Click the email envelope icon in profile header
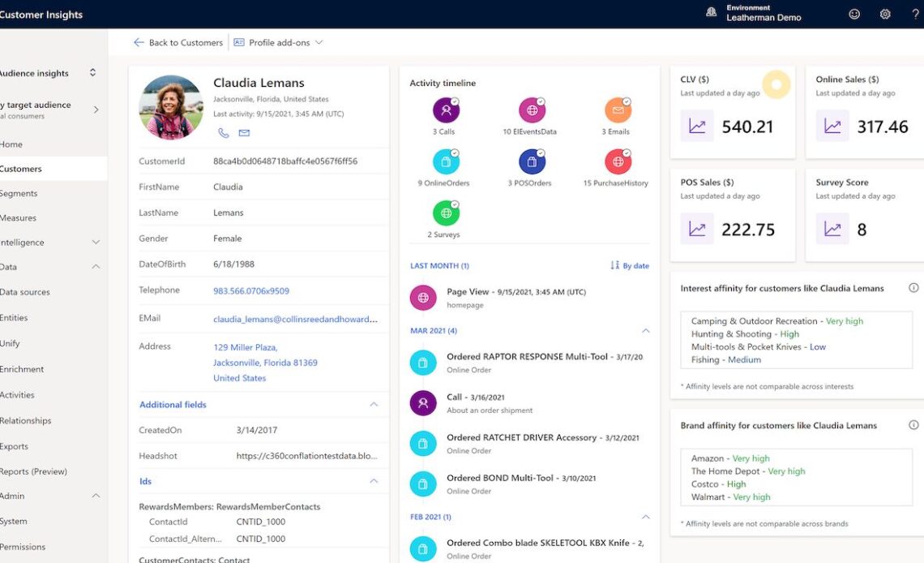 tap(244, 133)
